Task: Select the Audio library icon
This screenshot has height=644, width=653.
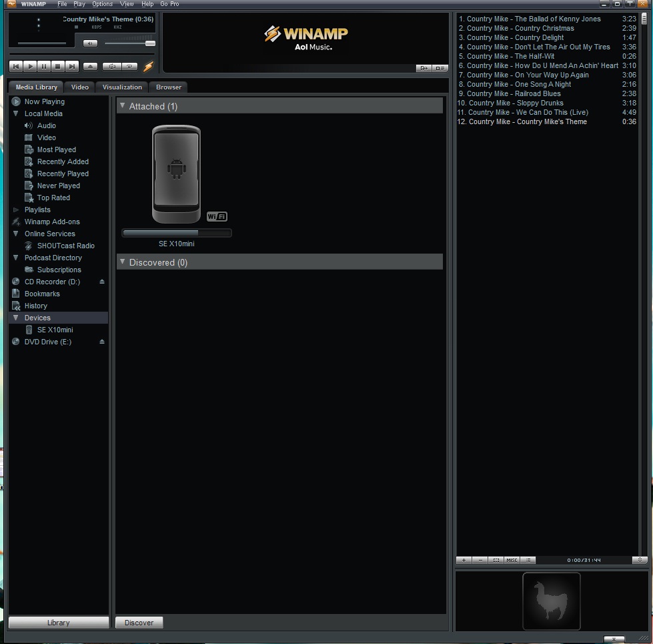Action: coord(28,125)
